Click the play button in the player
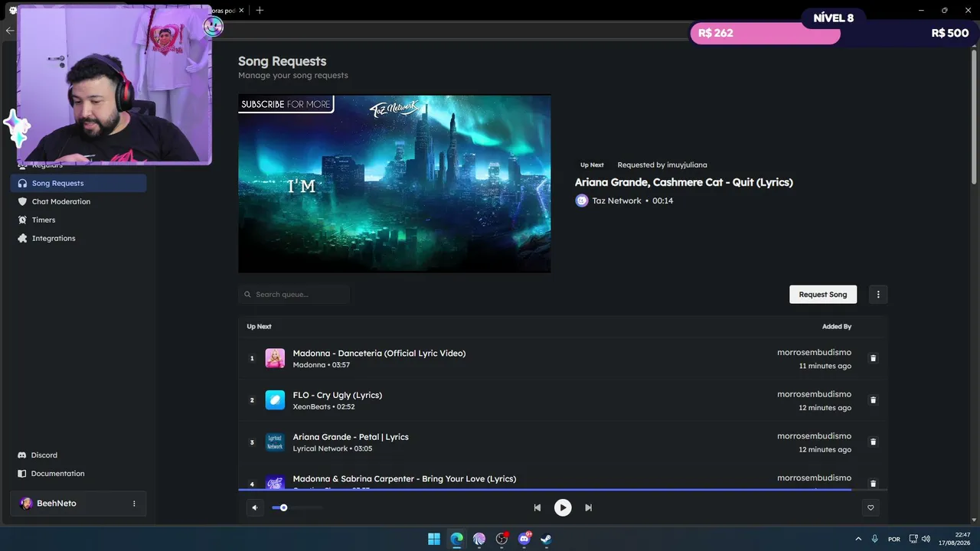Image resolution: width=980 pixels, height=551 pixels. pyautogui.click(x=563, y=507)
